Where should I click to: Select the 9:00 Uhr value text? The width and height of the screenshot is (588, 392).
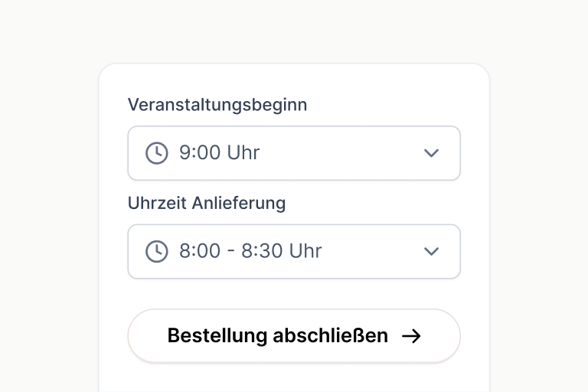tap(220, 153)
